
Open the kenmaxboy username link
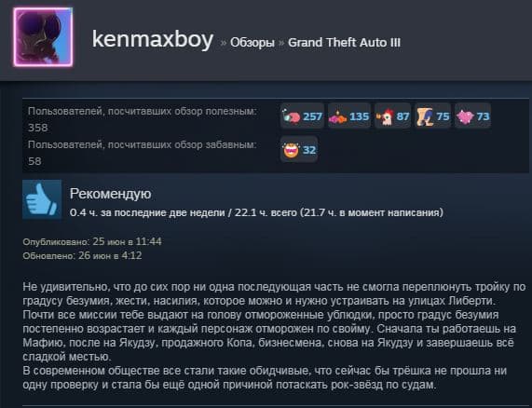coord(153,39)
